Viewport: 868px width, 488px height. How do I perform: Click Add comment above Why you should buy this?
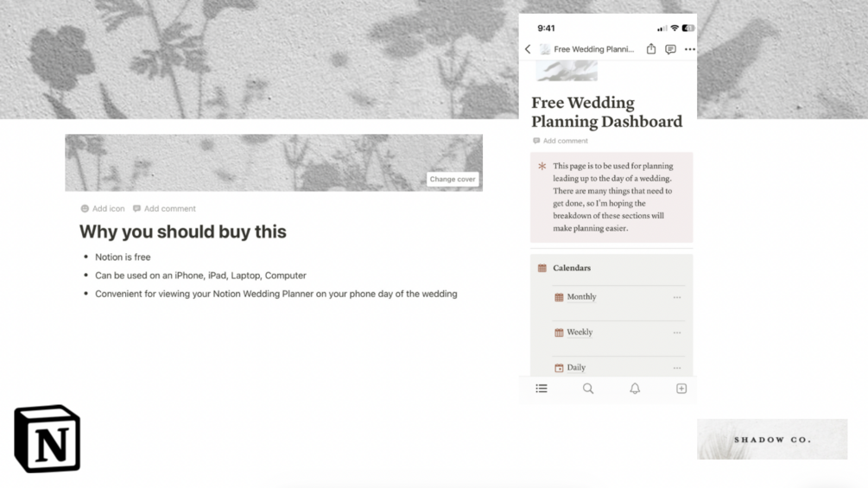[x=164, y=209]
